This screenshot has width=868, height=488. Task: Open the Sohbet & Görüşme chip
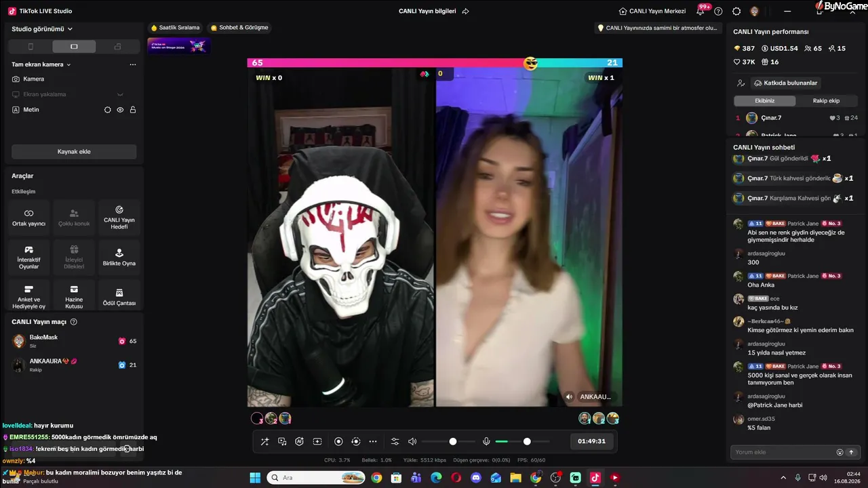pyautogui.click(x=239, y=28)
